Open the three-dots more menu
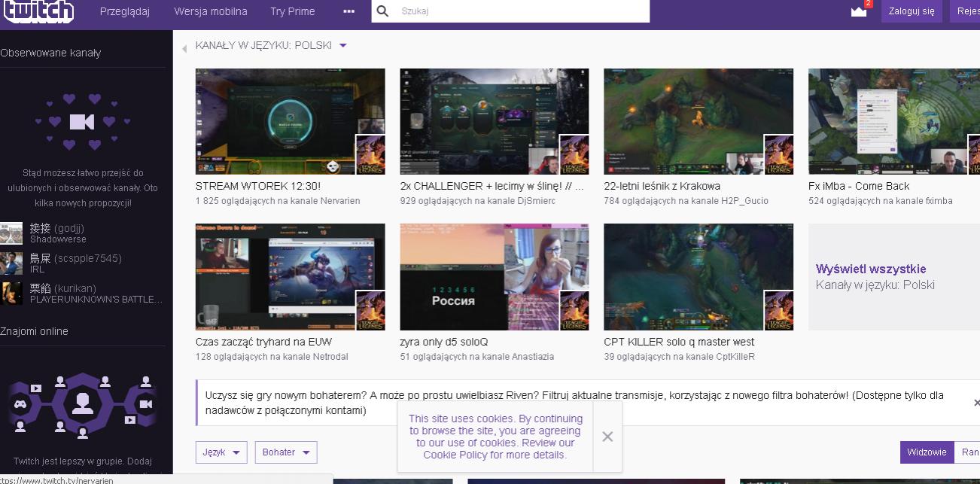This screenshot has width=980, height=484. pos(348,11)
